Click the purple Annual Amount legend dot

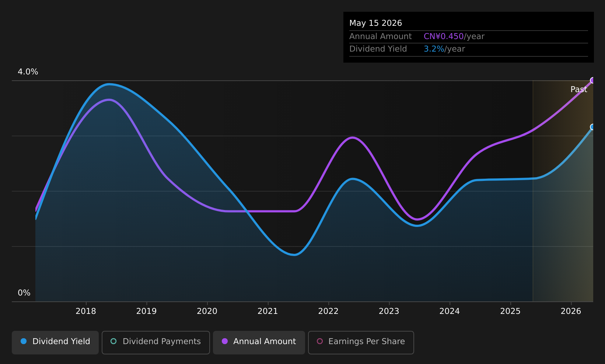[x=225, y=341]
